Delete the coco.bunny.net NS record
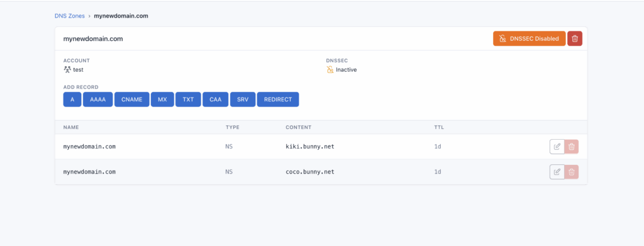This screenshot has height=246, width=644. 571,172
